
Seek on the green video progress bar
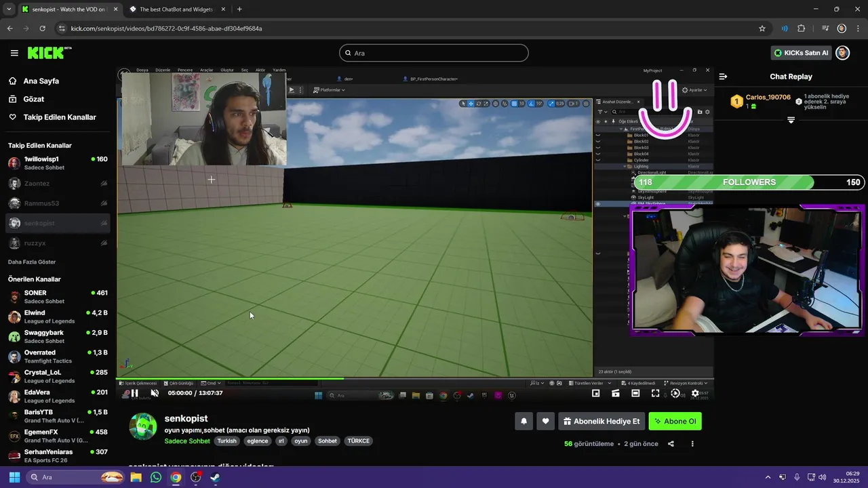click(414, 379)
